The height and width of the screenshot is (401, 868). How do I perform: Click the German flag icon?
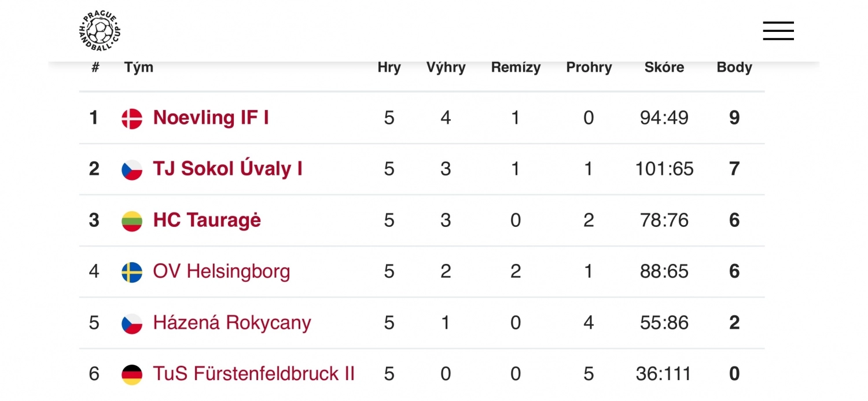tap(132, 374)
